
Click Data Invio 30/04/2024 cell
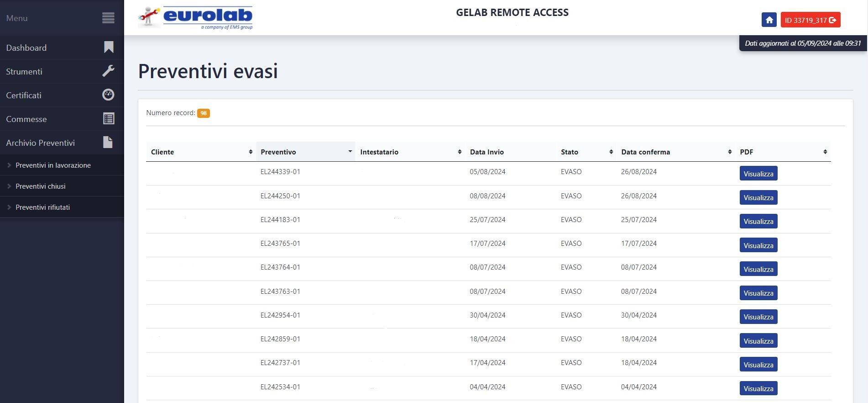[x=487, y=315]
